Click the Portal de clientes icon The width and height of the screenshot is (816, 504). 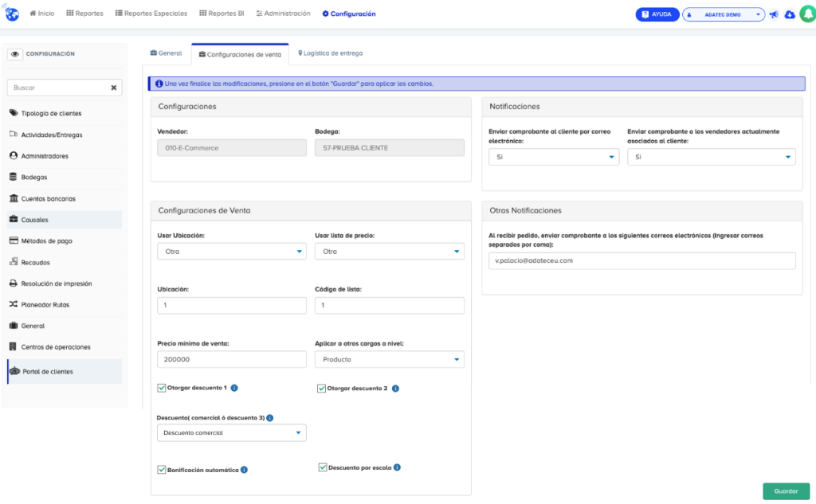(x=14, y=371)
